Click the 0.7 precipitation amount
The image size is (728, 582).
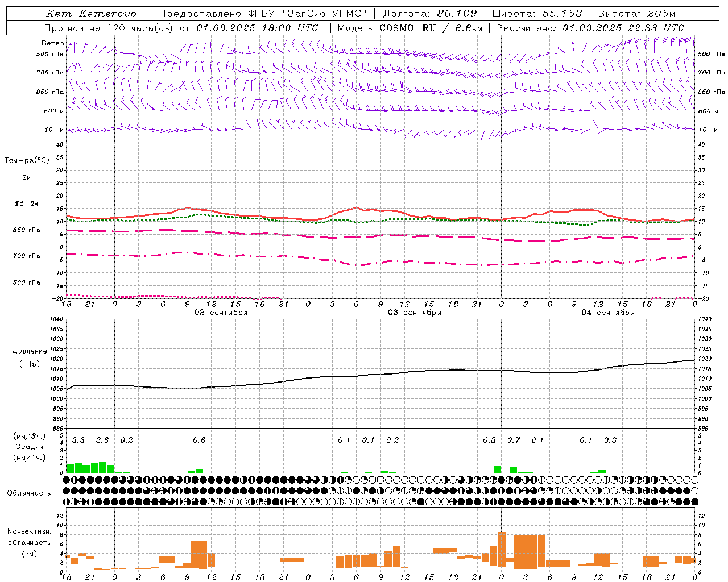click(x=514, y=440)
